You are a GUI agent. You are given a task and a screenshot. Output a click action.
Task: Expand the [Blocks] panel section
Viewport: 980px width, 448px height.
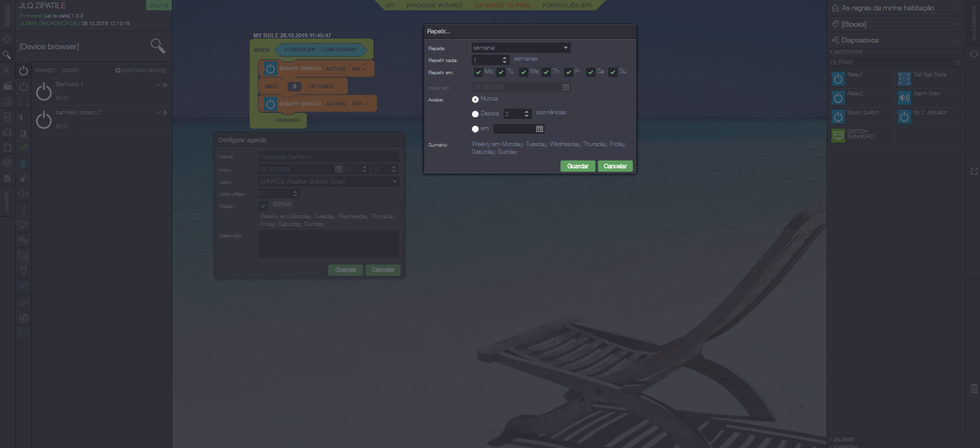coord(895,24)
